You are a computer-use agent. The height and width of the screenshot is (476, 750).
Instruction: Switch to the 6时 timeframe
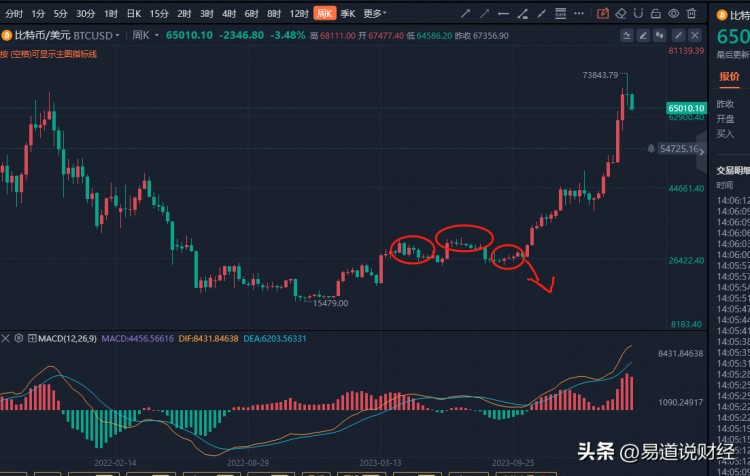[251, 14]
